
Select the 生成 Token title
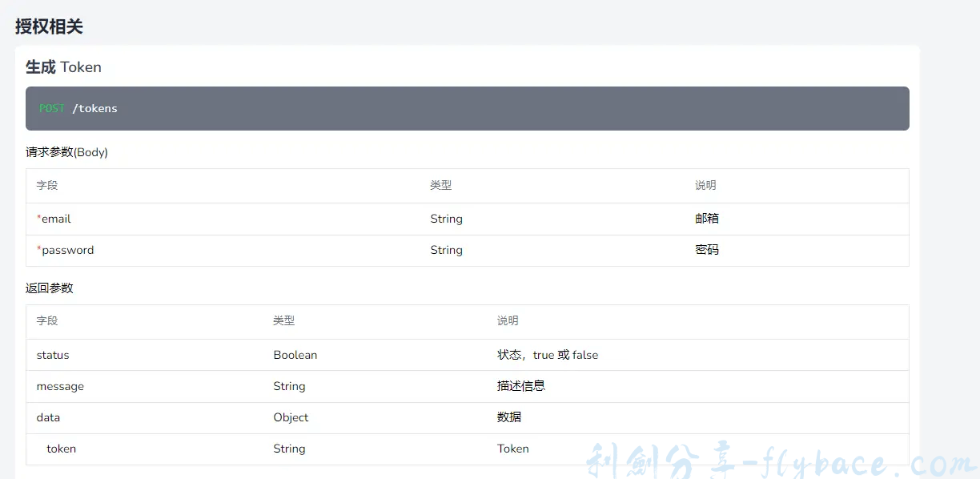63,67
